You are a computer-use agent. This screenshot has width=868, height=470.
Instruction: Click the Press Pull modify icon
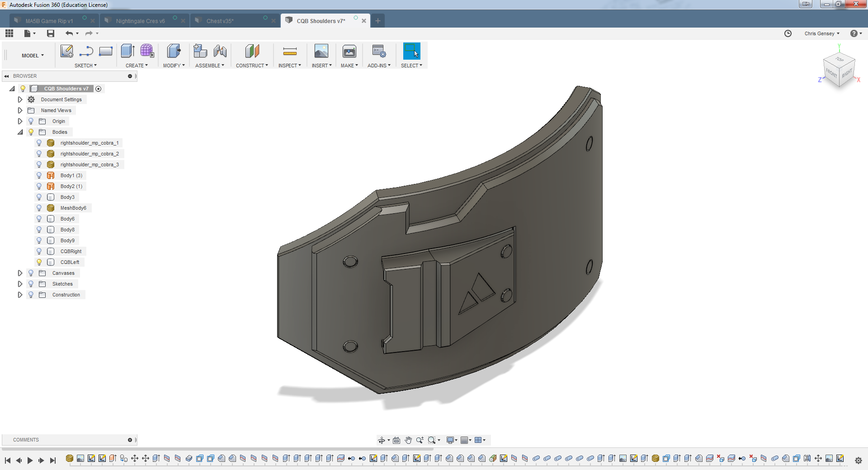174,51
